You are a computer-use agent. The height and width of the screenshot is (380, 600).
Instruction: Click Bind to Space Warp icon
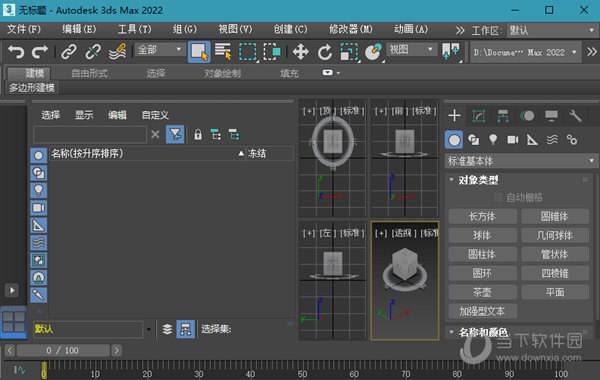pos(117,52)
